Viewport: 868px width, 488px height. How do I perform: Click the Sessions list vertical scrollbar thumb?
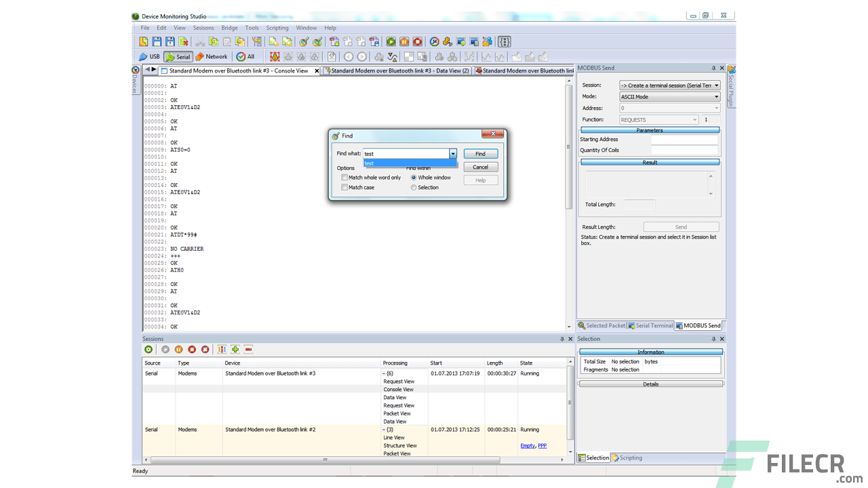tap(570, 404)
